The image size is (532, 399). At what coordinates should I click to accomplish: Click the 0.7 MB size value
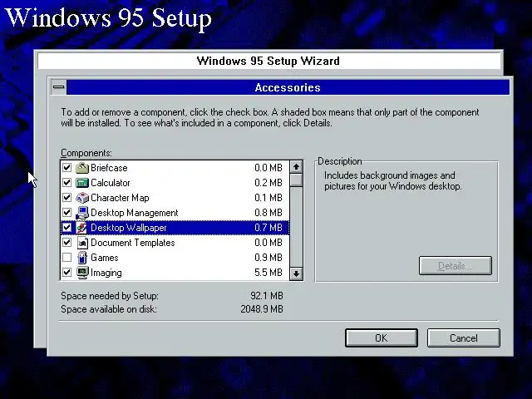click(268, 228)
